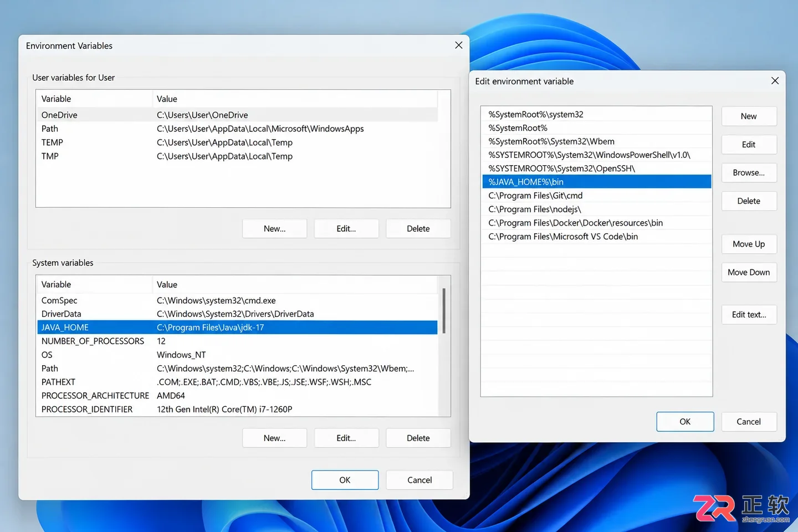Image resolution: width=798 pixels, height=532 pixels.
Task: Click New in the Edit environment variable dialog
Action: tap(749, 116)
